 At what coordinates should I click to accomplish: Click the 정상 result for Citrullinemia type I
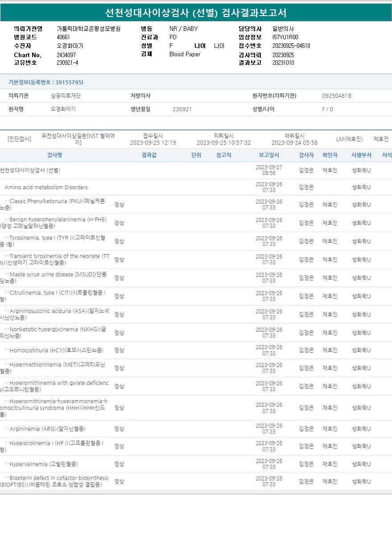click(119, 296)
